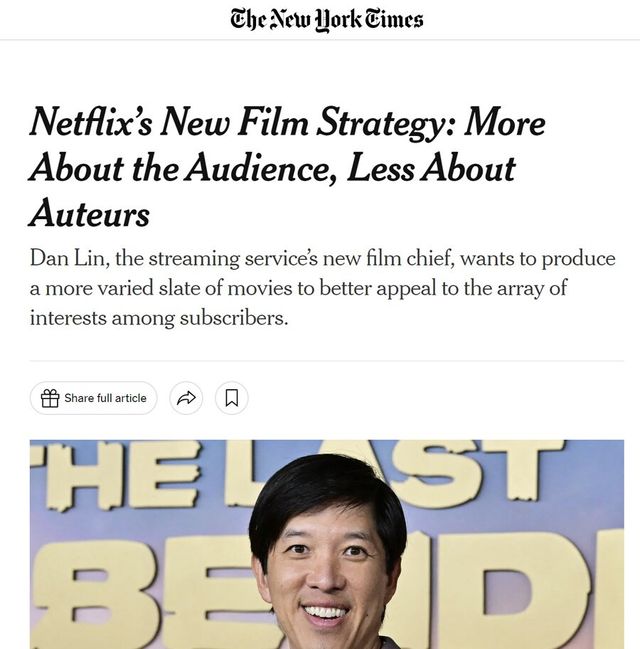Image resolution: width=640 pixels, height=649 pixels.
Task: Save article with the bookmark icon
Action: pos(232,398)
